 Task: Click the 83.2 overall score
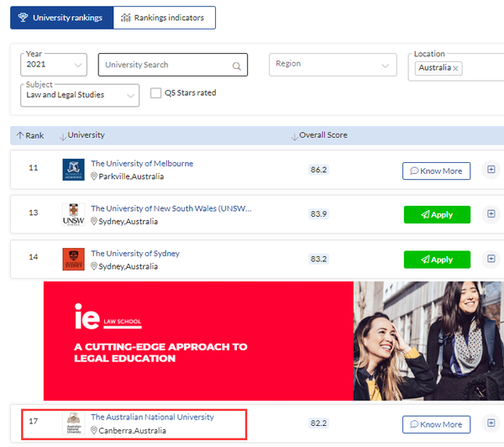[x=318, y=259]
